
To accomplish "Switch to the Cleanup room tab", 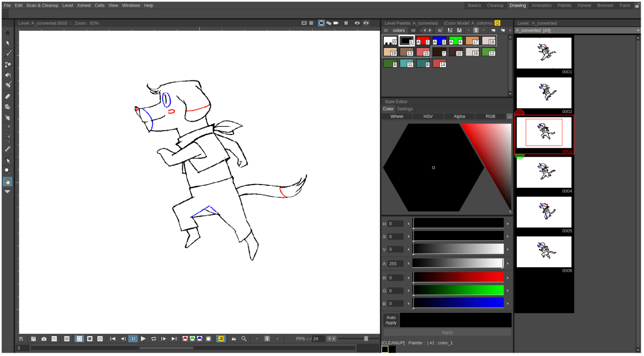I will pos(495,6).
